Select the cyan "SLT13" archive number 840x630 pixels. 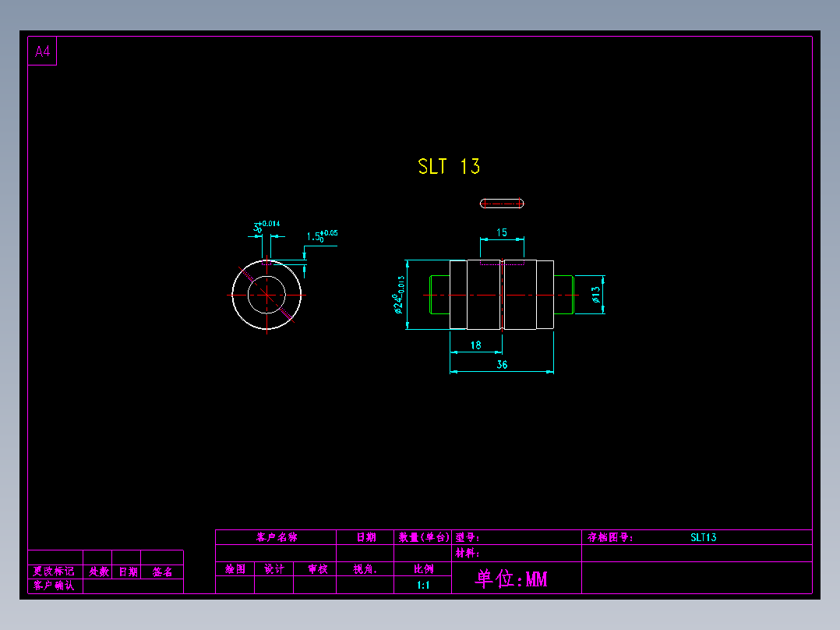tap(704, 537)
